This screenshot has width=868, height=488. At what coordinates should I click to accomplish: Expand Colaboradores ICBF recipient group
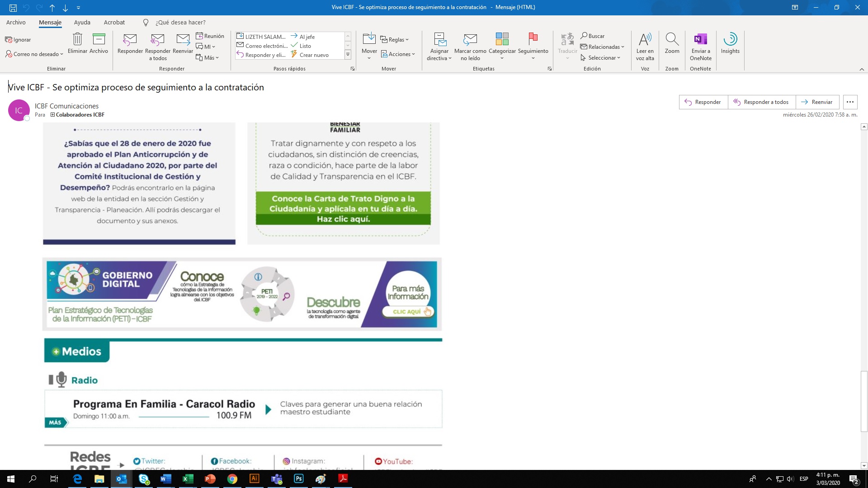pyautogui.click(x=52, y=115)
